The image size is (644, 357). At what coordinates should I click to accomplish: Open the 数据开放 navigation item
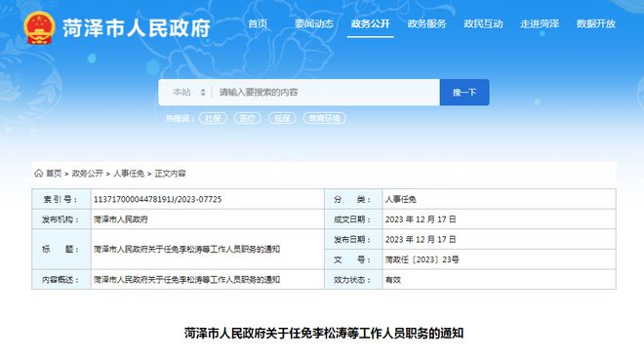(x=596, y=23)
